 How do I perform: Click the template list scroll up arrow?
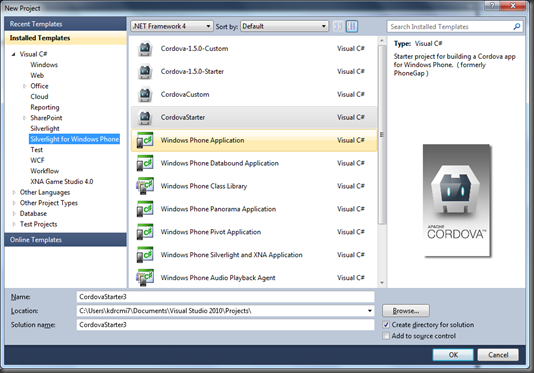[x=382, y=41]
